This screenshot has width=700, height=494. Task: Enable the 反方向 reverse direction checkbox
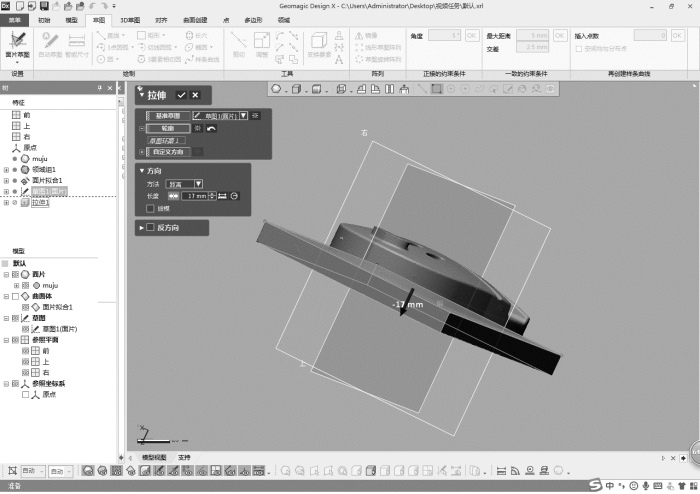tap(150, 228)
